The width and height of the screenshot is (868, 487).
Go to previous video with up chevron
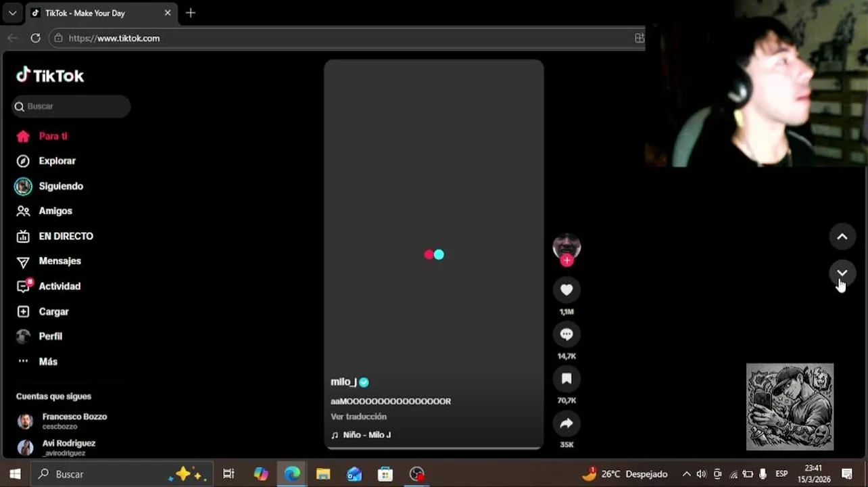coord(842,237)
